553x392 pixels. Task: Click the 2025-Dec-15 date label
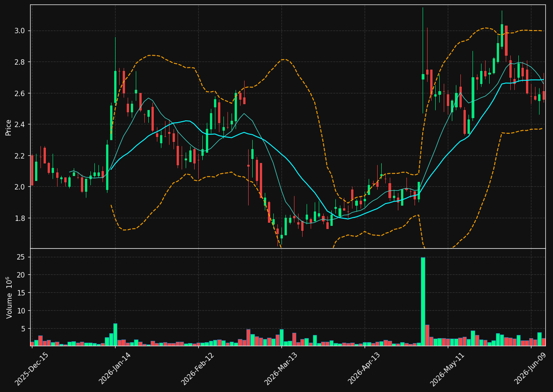31,369
